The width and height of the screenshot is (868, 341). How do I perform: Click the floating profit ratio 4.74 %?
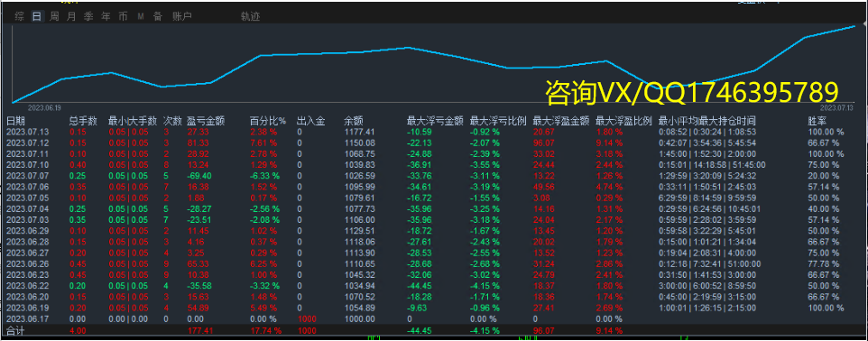click(x=610, y=187)
